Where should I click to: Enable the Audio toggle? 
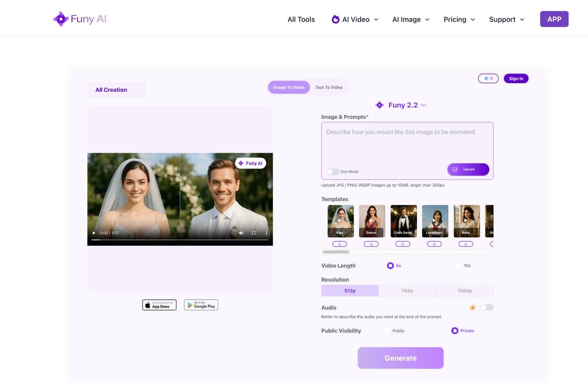pyautogui.click(x=486, y=308)
